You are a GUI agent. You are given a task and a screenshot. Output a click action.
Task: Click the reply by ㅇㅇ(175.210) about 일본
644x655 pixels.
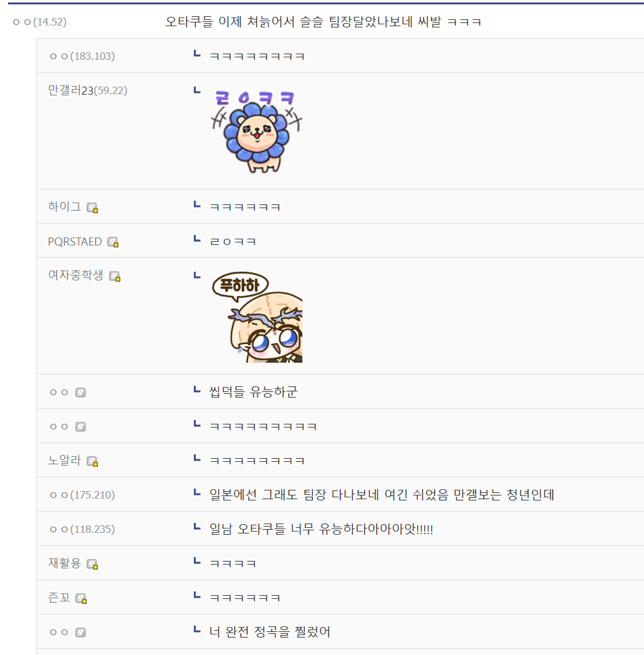pyautogui.click(x=382, y=495)
